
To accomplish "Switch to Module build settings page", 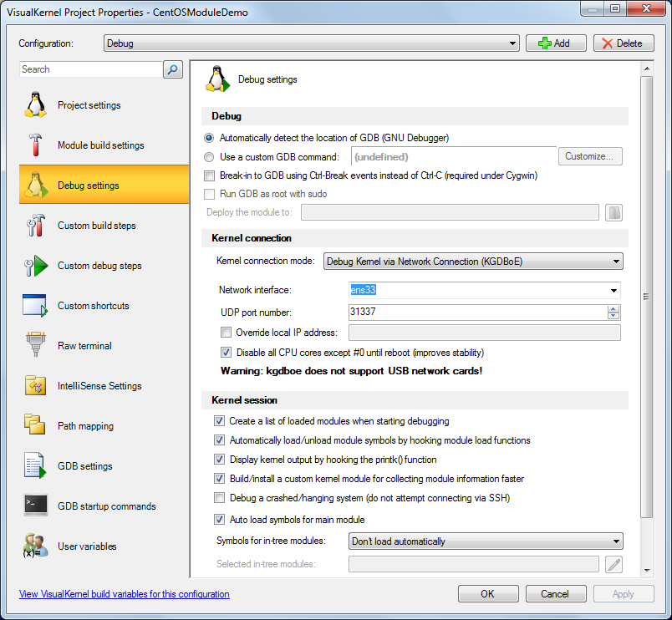I will coord(104,145).
